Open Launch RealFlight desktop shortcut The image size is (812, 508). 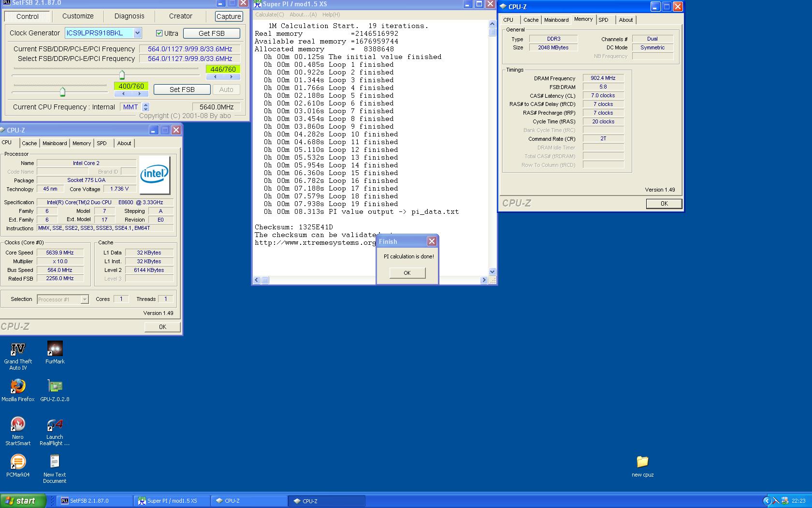[55, 431]
